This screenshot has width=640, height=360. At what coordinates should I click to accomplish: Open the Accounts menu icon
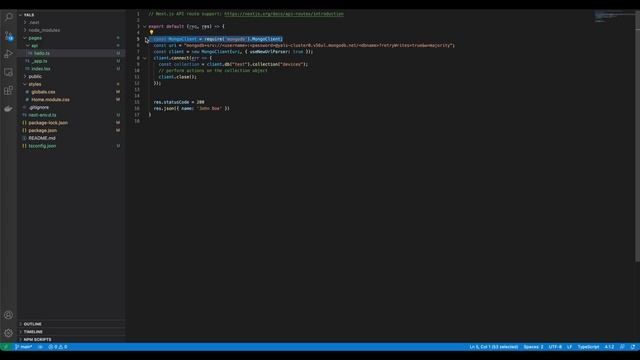pos(9,315)
